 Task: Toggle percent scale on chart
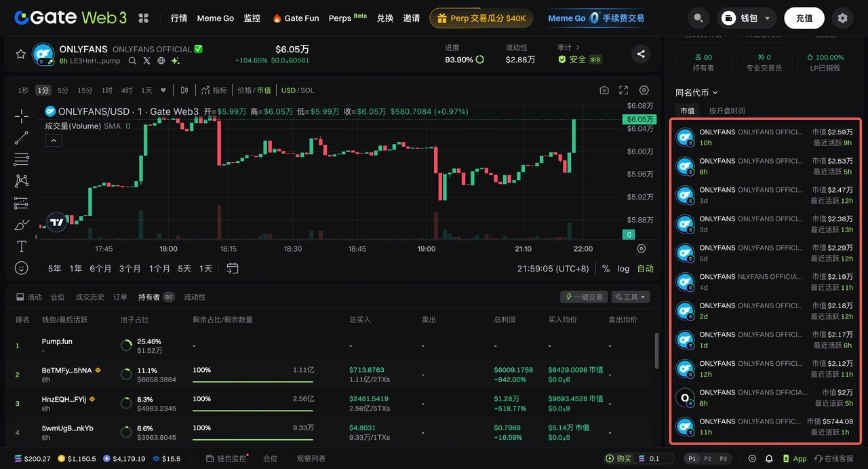pos(606,269)
